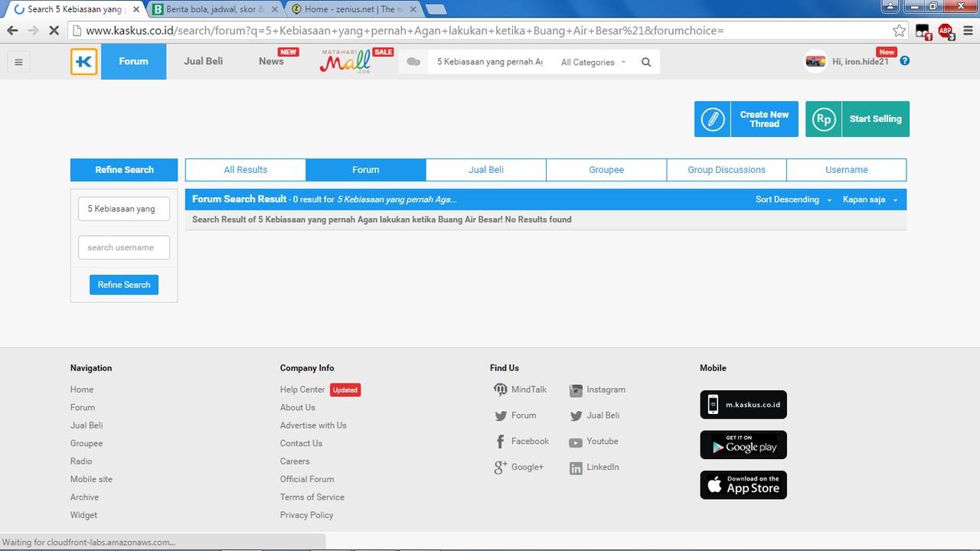Screen dimensions: 980x551
Task: Click the Twitter bird icon beside Forum
Action: [x=500, y=416]
